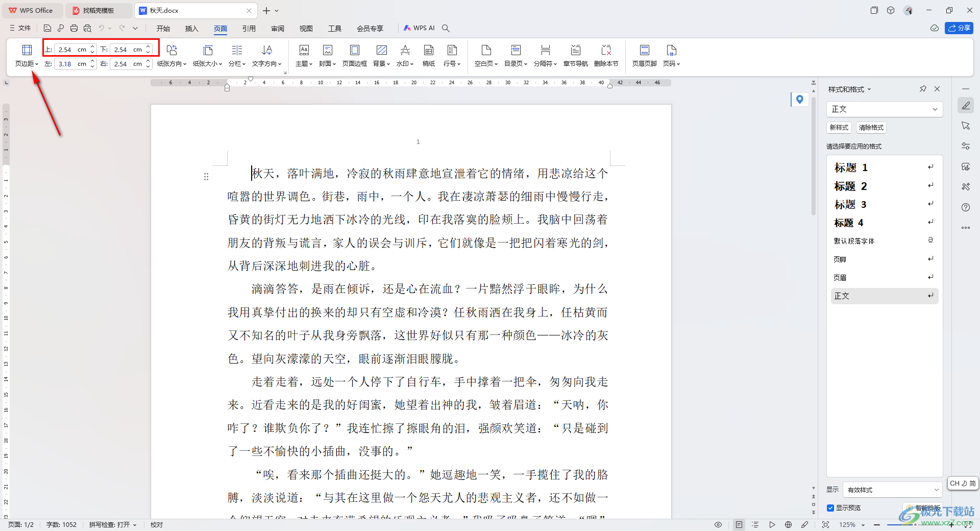Click the help question-mark icon in sidebar
Viewport: 980px width, 531px height.
tap(965, 207)
